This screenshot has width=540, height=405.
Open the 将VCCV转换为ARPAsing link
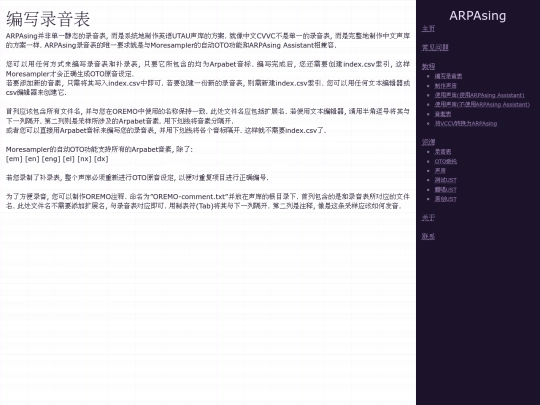(466, 123)
